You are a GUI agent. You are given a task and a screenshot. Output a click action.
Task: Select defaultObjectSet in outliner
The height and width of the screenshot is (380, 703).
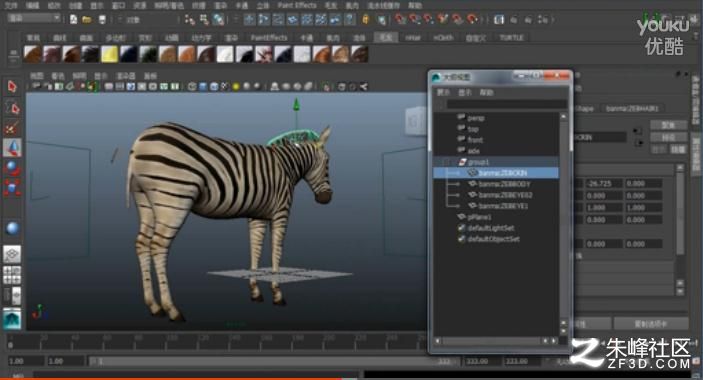click(493, 239)
